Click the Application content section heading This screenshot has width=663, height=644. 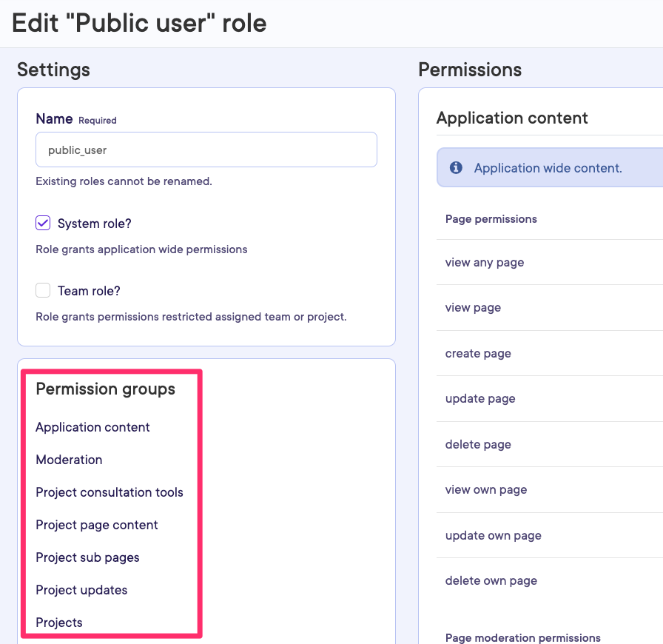[x=512, y=118]
